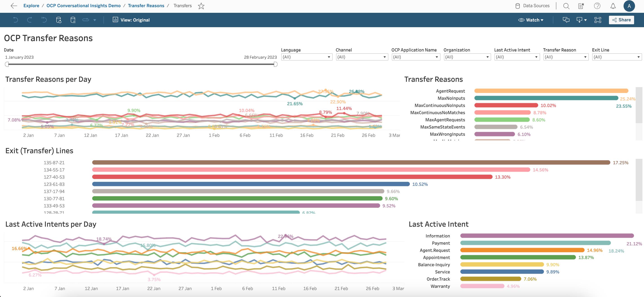This screenshot has width=644, height=297.
Task: Open the help question mark icon
Action: click(x=597, y=6)
